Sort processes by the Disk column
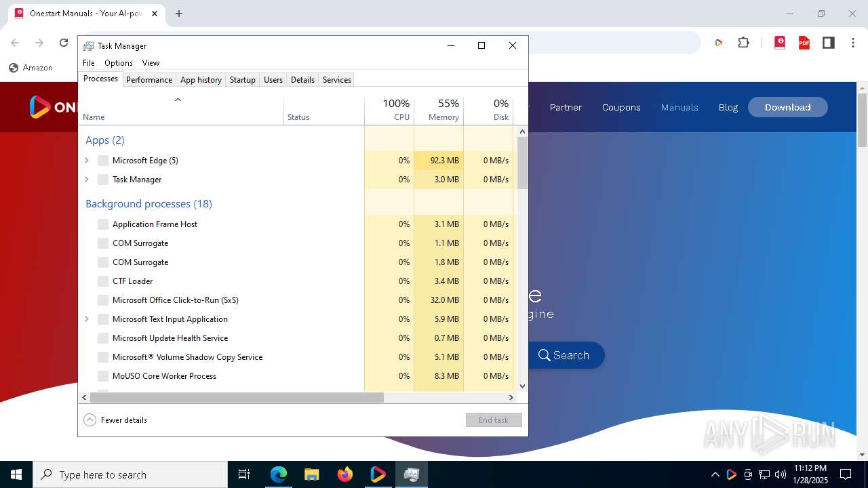Image resolution: width=868 pixels, height=488 pixels. click(488, 110)
